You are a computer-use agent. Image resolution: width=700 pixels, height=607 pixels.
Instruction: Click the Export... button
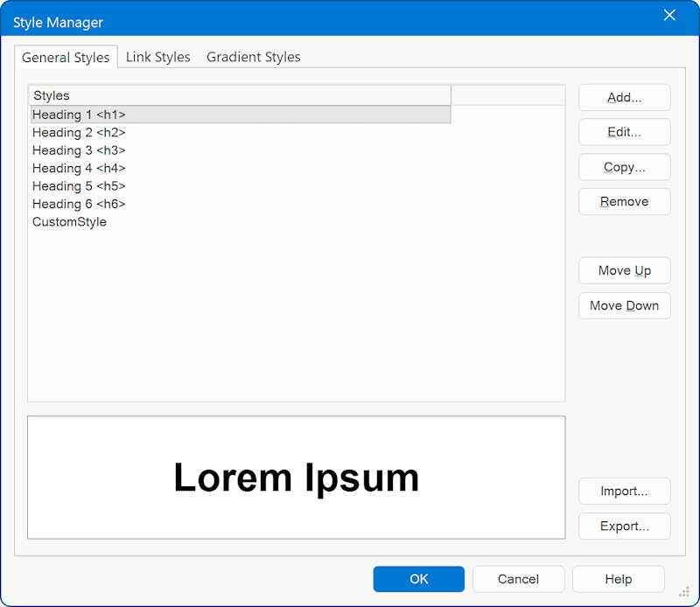(x=624, y=527)
